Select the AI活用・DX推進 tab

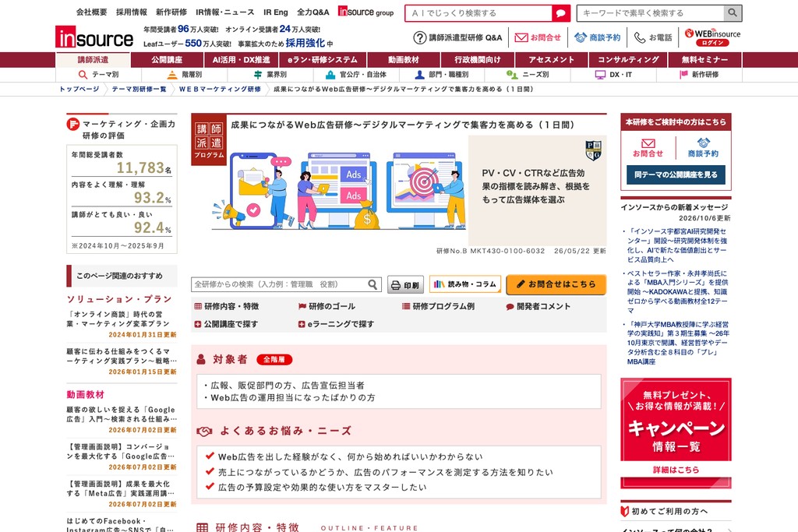tap(241, 60)
